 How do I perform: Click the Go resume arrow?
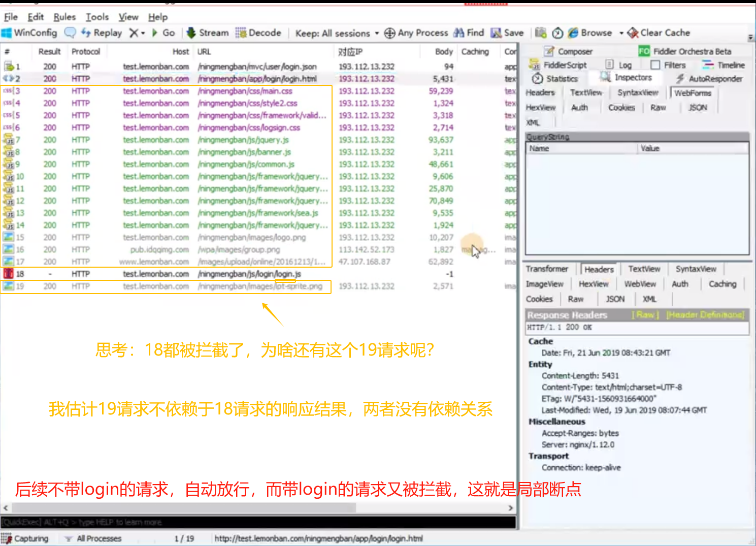tap(155, 33)
